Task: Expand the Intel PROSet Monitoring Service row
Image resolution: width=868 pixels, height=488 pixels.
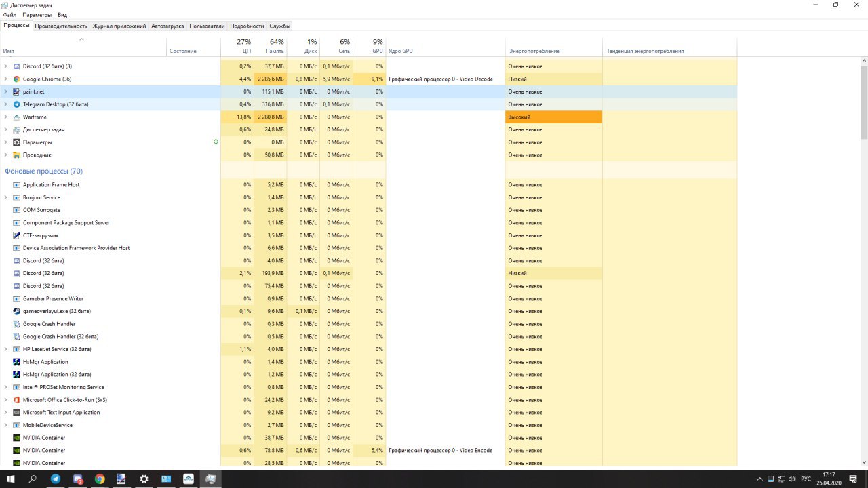Action: pos(6,387)
